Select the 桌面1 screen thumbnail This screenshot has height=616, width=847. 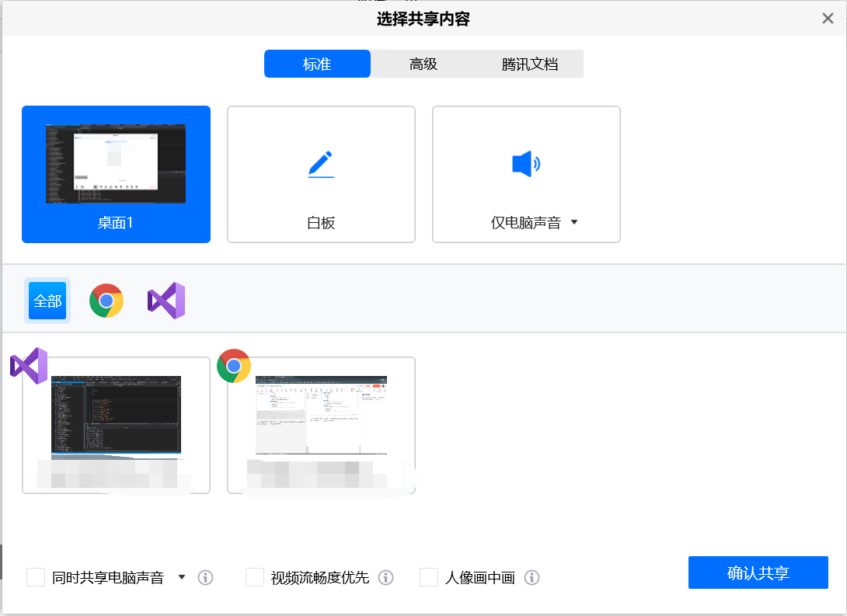coord(116,164)
